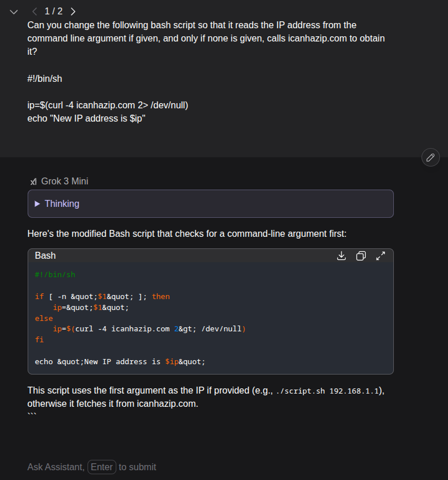Click the "#!/bin/sh" line in code block
This screenshot has height=480, width=448.
tap(55, 275)
